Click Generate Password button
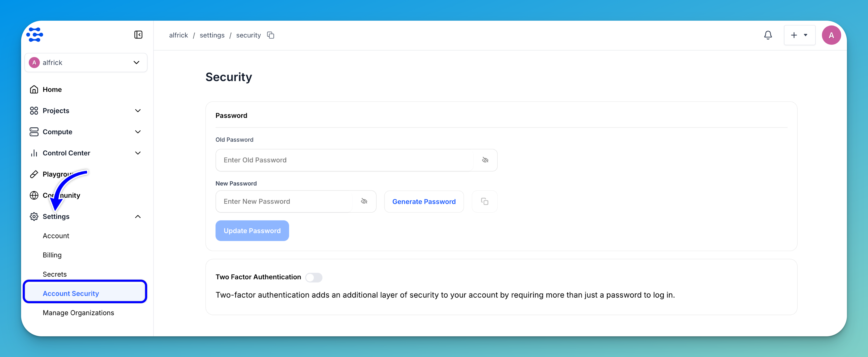 click(423, 201)
